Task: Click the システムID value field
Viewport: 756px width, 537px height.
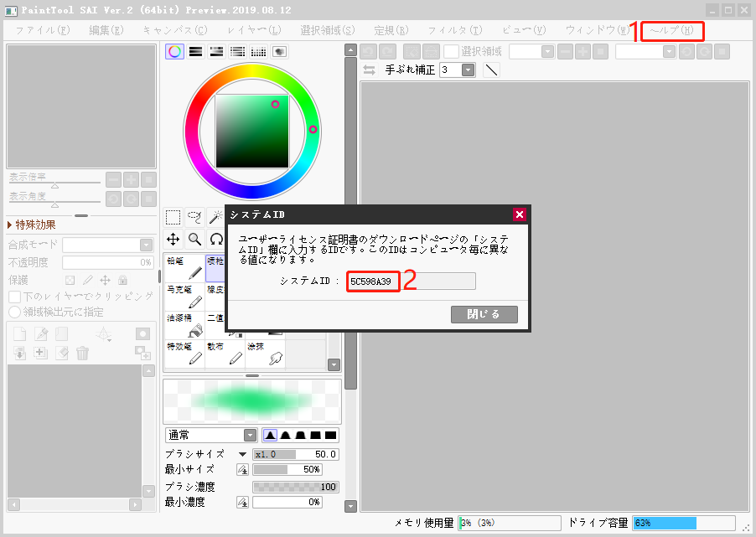Action: tap(412, 281)
